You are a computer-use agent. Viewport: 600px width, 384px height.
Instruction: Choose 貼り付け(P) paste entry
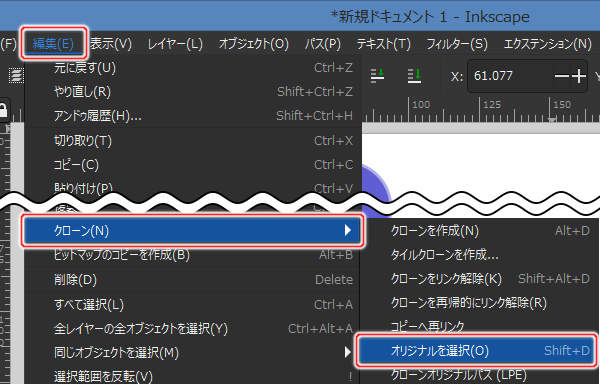coord(193,188)
